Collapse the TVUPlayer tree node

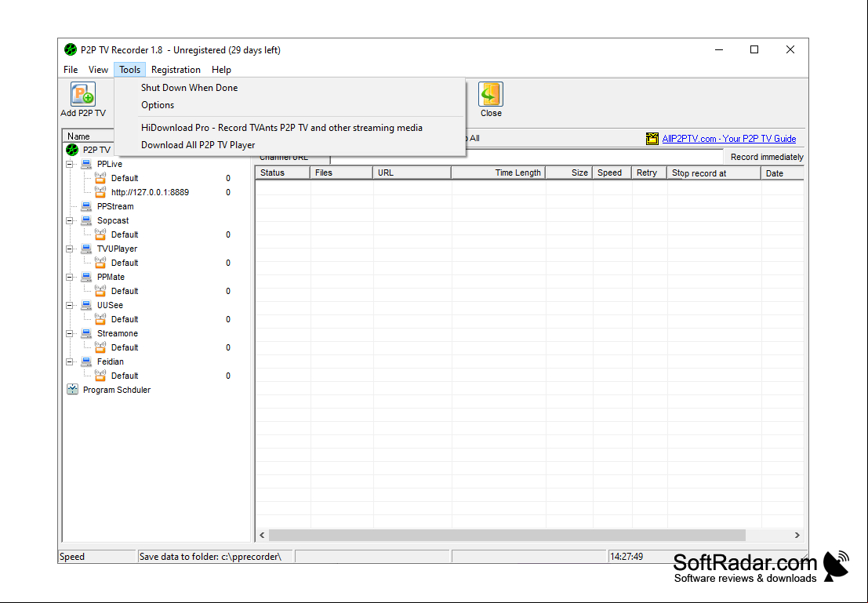(x=70, y=249)
